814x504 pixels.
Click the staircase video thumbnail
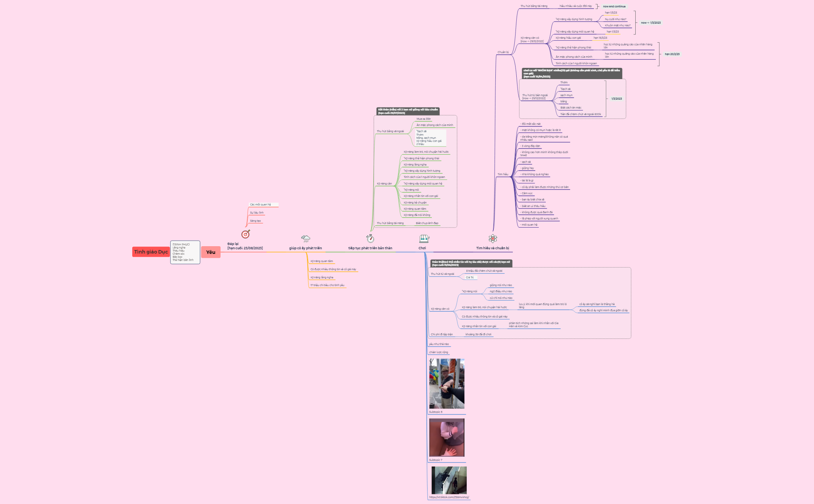(x=449, y=480)
